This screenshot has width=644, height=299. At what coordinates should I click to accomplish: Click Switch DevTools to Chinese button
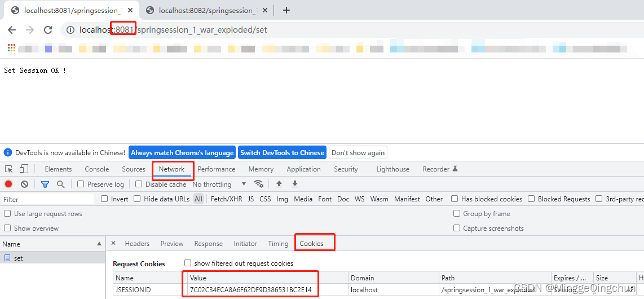pos(282,153)
